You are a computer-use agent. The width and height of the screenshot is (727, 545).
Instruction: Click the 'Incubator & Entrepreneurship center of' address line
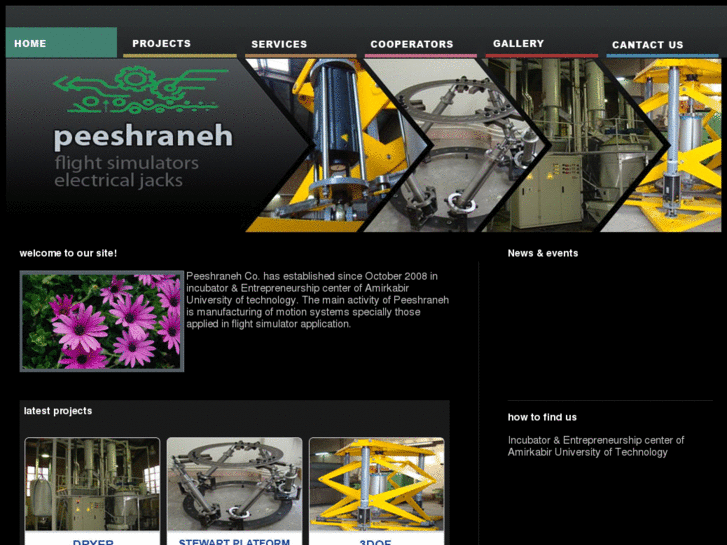[596, 440]
